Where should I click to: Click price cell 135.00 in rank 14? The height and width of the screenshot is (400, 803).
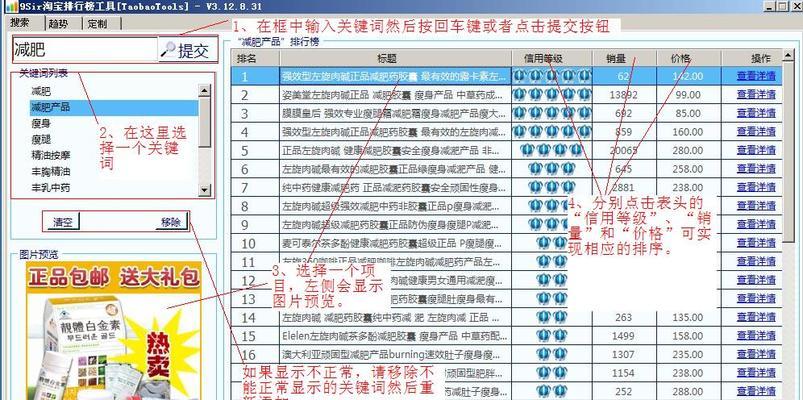point(688,317)
